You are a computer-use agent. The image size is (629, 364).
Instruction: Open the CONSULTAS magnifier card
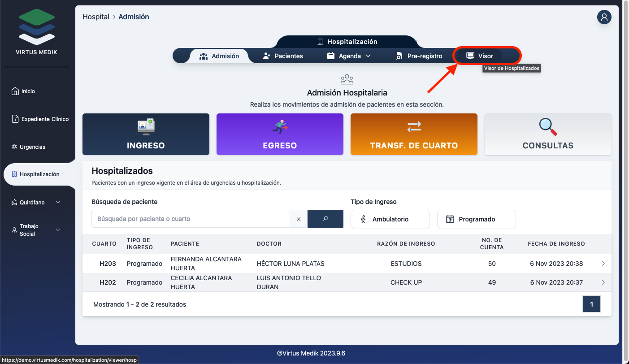(548, 134)
